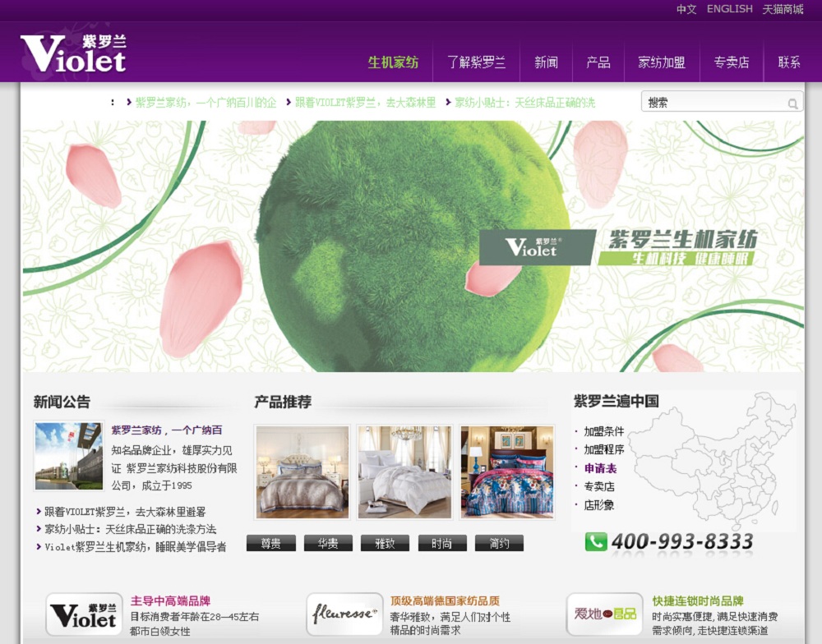This screenshot has width=822, height=644.
Task: Click the phone number 400-993-8333
Action: coord(682,541)
